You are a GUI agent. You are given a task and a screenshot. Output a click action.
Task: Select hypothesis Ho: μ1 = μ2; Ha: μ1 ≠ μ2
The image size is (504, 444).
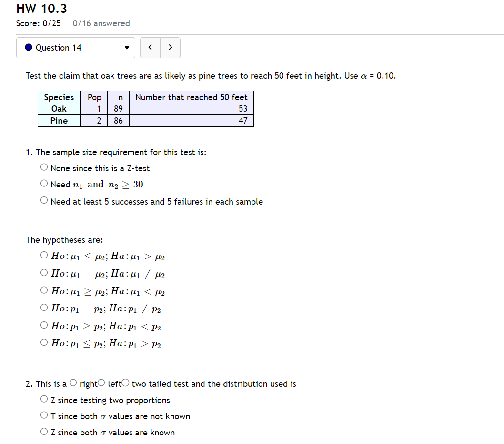point(44,273)
